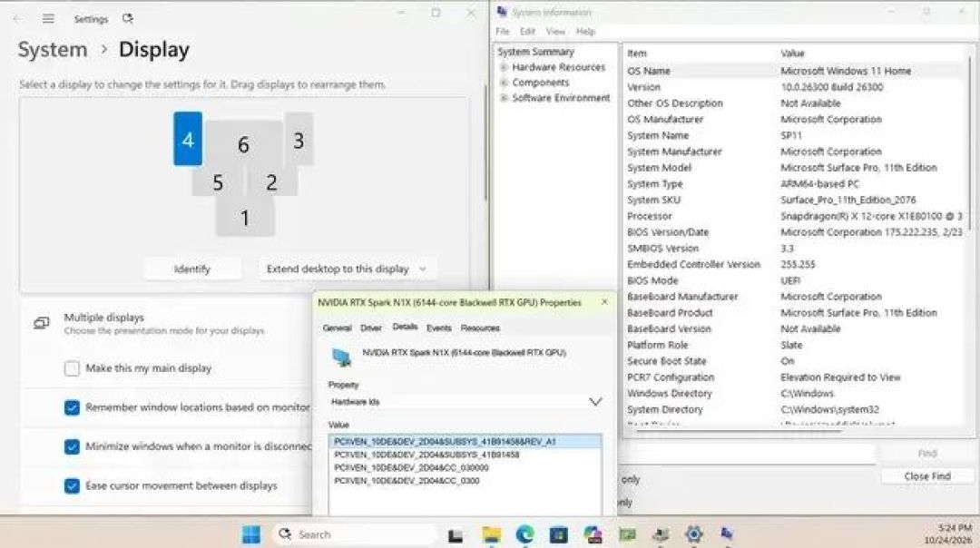Select display 4 in the arrangement
980x548 pixels.
[188, 139]
